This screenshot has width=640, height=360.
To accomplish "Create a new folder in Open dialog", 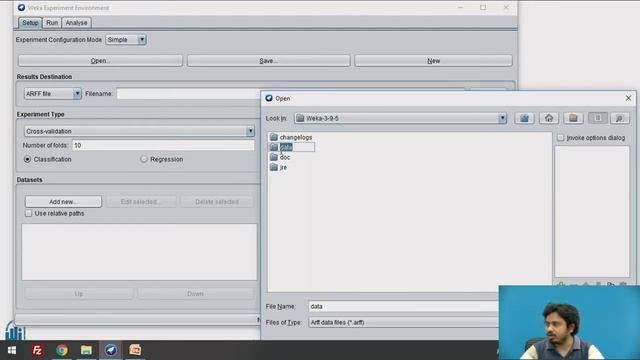I will point(573,118).
